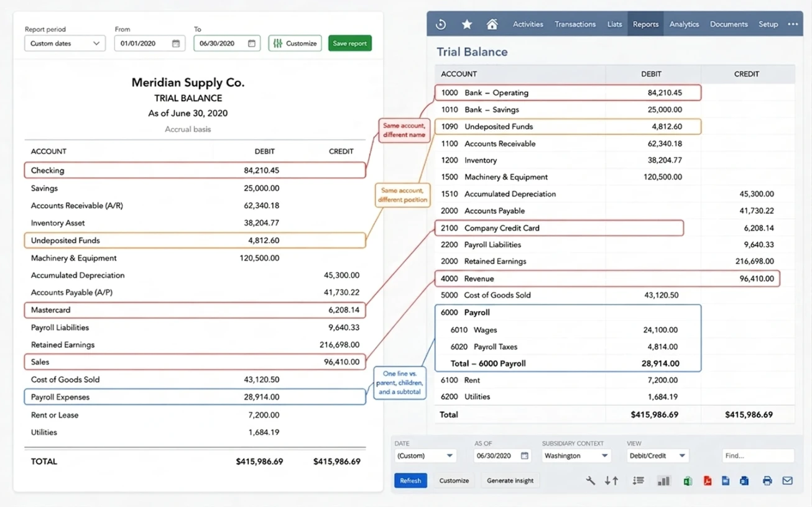The height and width of the screenshot is (507, 812).
Task: Click the 1510 Accumulated Depreciation row
Action: [615, 194]
